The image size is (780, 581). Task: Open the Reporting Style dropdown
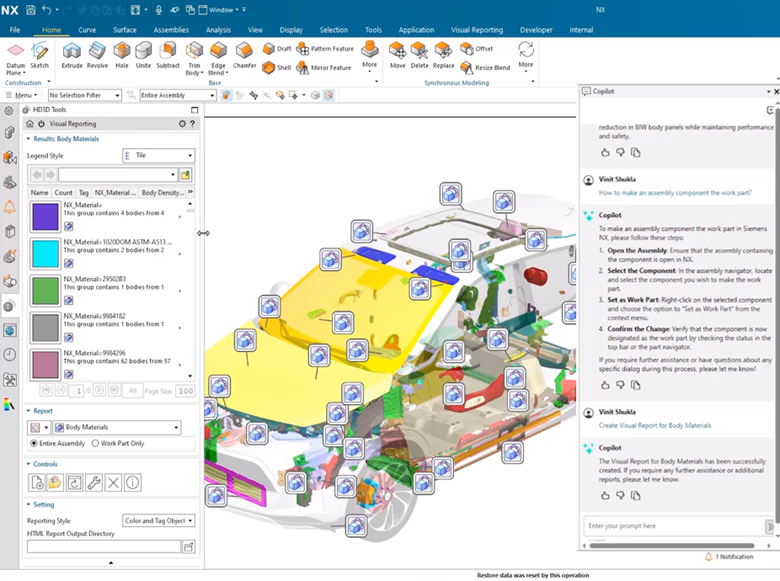coord(158,520)
